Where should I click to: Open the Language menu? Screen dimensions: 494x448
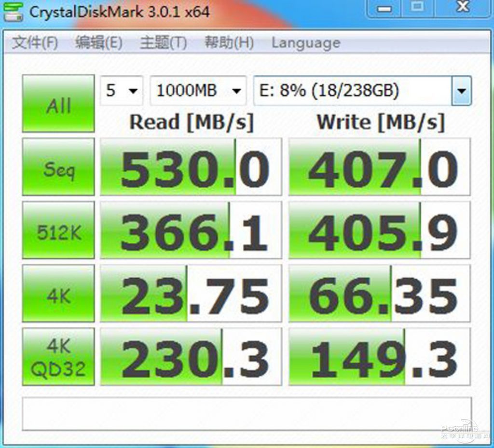306,43
